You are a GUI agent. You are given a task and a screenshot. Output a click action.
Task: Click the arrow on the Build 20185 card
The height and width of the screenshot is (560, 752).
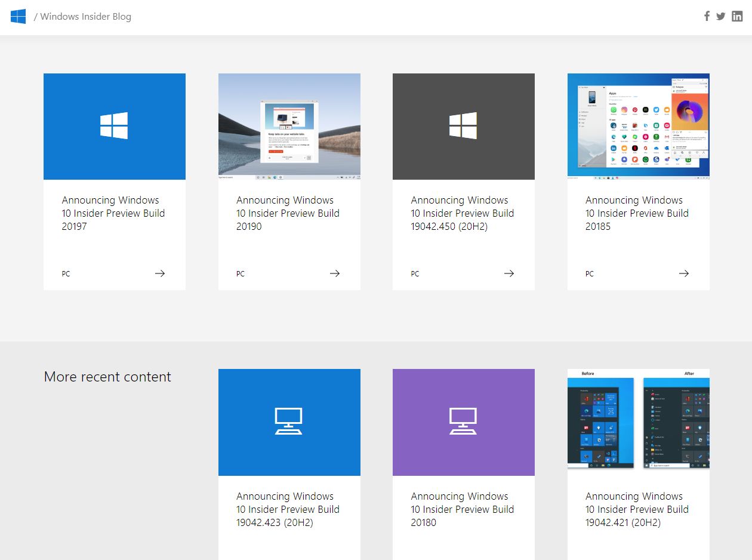point(684,273)
